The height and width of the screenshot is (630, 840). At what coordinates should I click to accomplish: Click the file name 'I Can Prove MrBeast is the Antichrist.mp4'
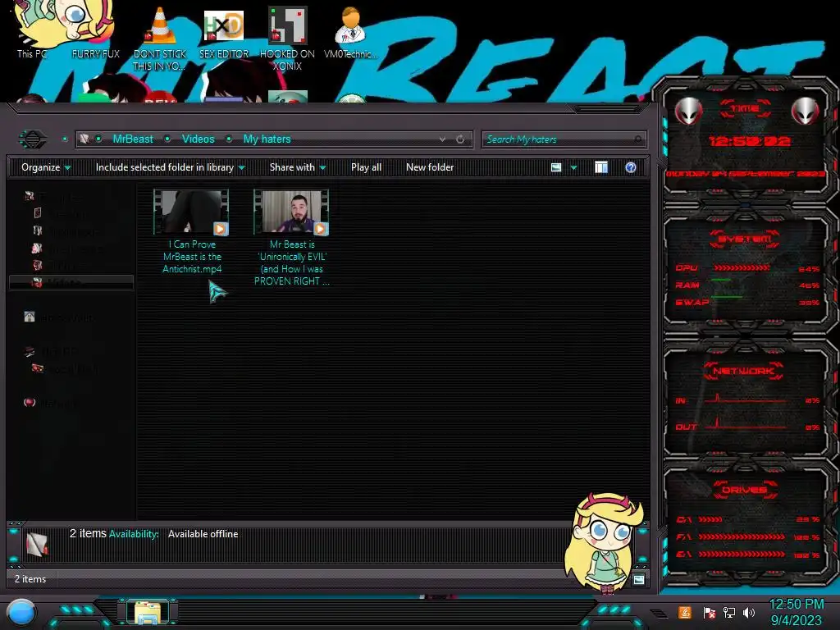[192, 257]
